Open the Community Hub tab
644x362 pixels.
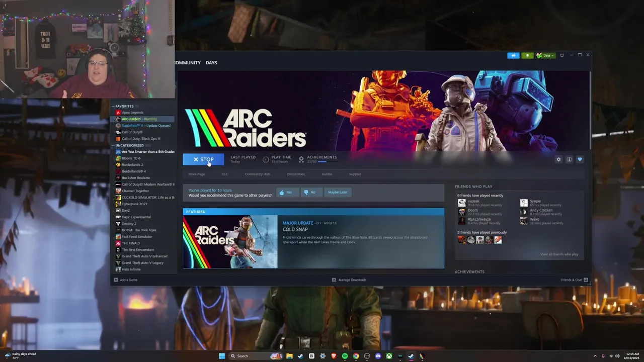click(257, 174)
